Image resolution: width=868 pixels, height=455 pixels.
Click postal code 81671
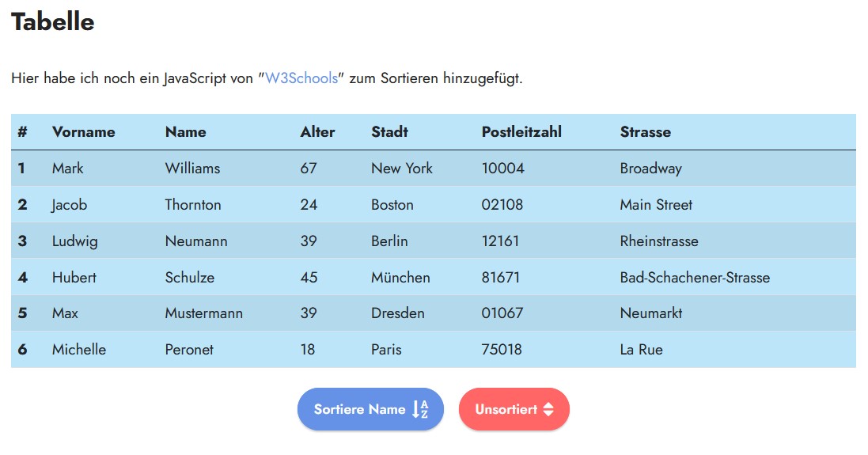tap(502, 278)
